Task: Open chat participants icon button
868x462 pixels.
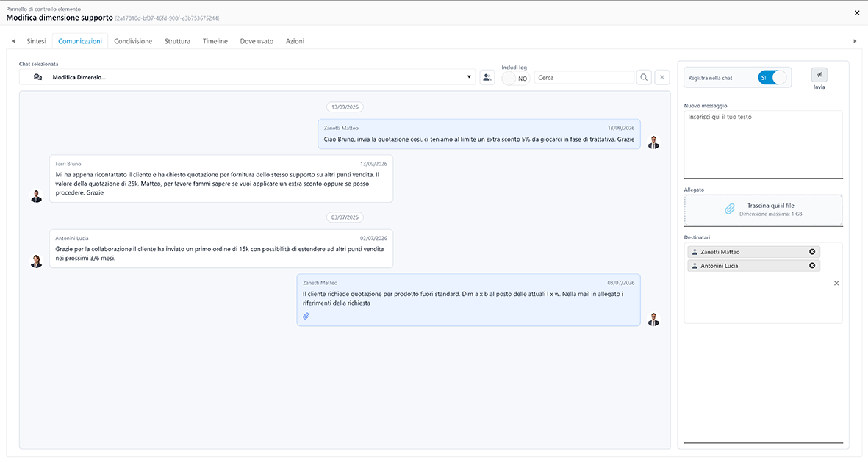Action: (487, 77)
